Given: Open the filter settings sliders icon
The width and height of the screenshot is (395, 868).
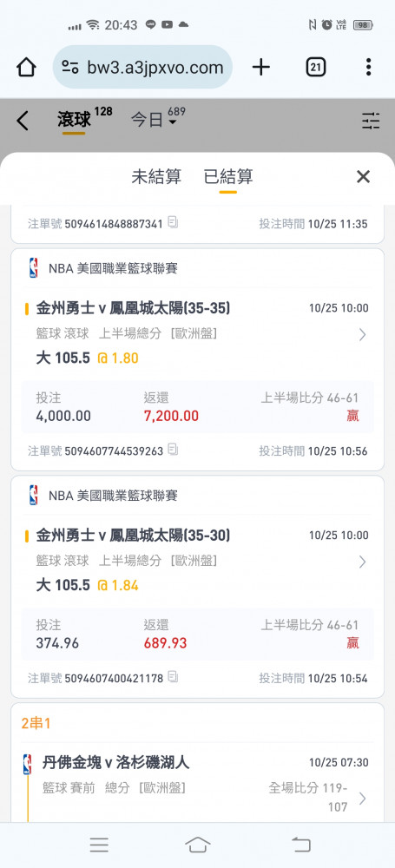Looking at the screenshot, I should 371,120.
